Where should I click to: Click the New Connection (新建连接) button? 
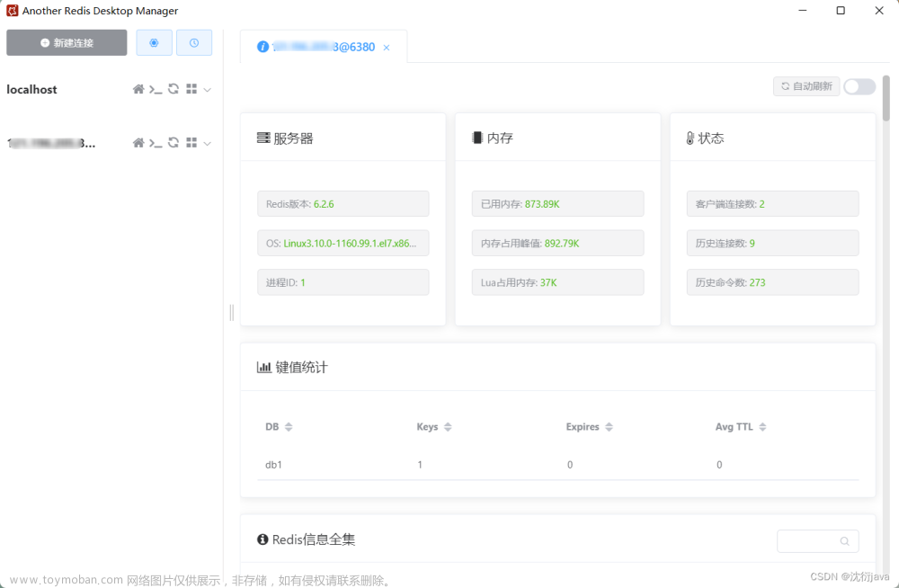pos(67,42)
